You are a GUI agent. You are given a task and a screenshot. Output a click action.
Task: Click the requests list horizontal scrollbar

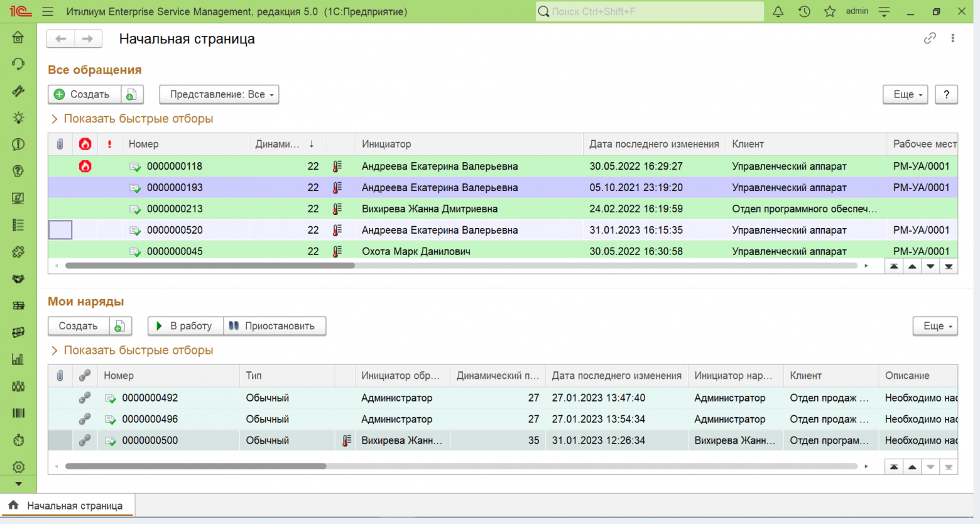click(210, 266)
